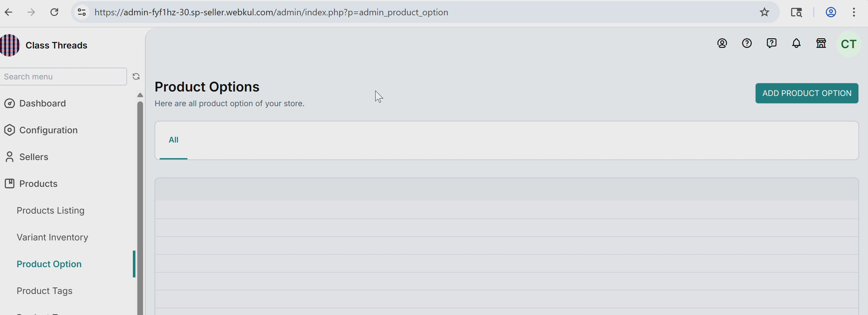Click the sidebar scrollbar up arrow
The image size is (868, 315).
(x=140, y=95)
